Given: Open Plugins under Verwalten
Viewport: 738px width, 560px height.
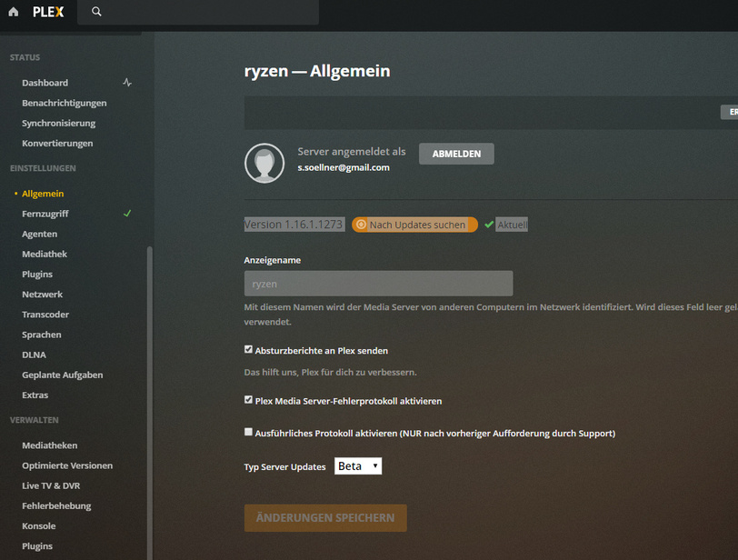Looking at the screenshot, I should [x=37, y=545].
